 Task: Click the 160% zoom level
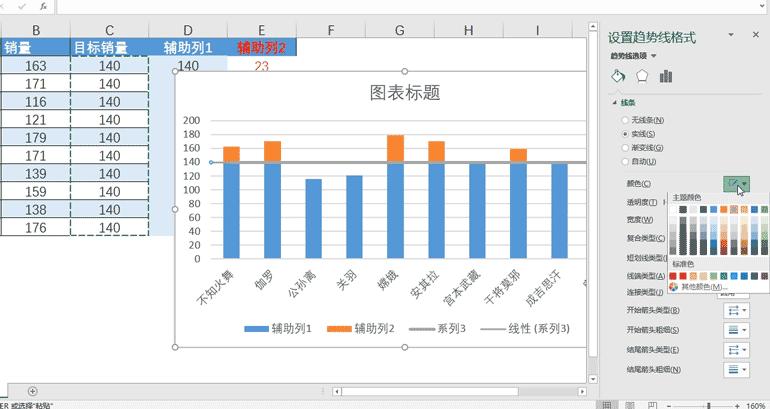point(755,406)
